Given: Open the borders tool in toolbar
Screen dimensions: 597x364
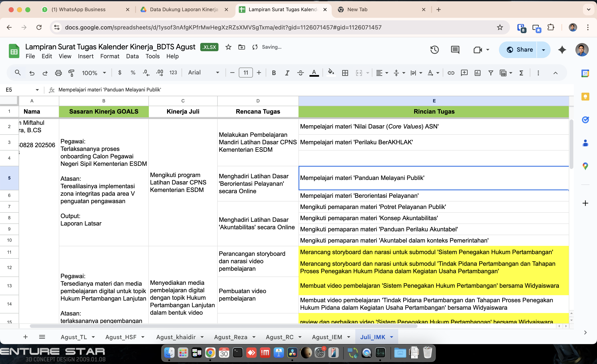Looking at the screenshot, I should (345, 73).
